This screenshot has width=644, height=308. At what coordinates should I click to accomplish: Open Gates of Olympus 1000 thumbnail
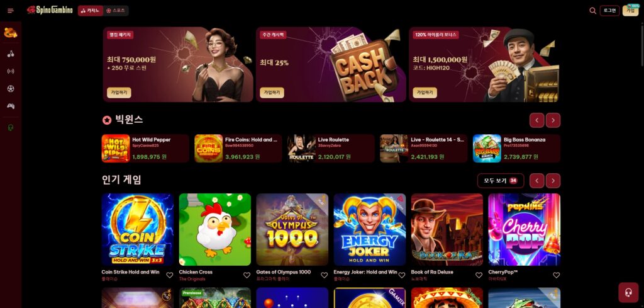[x=292, y=229]
